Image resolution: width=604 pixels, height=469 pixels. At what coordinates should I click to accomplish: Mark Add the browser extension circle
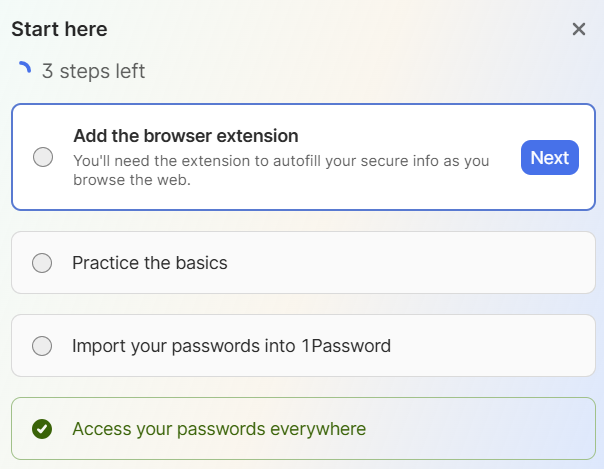pyautogui.click(x=43, y=157)
